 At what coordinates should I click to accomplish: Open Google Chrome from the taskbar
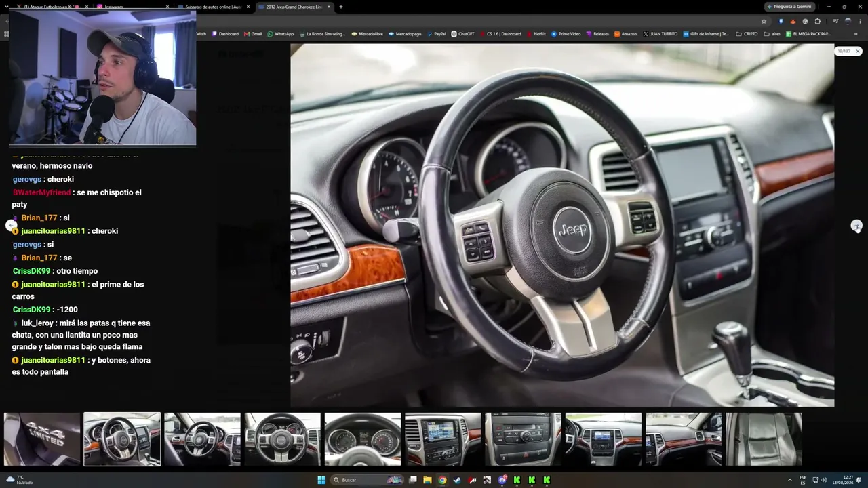coord(442,480)
